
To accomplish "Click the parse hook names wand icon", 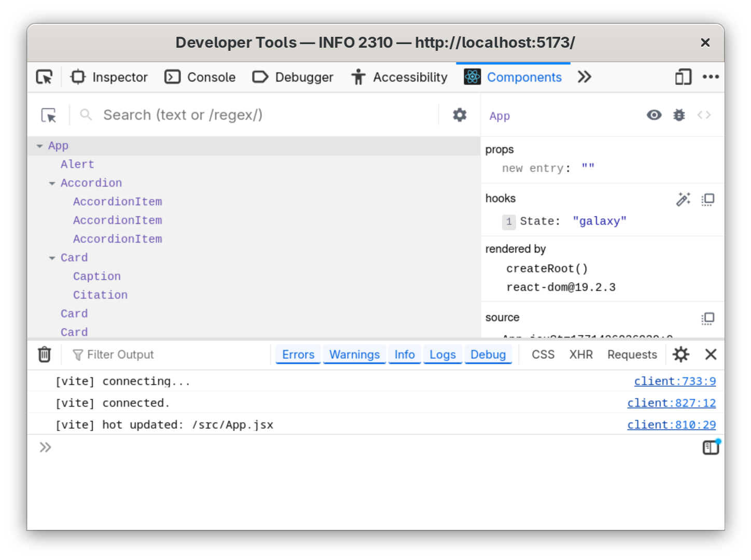I will point(683,199).
